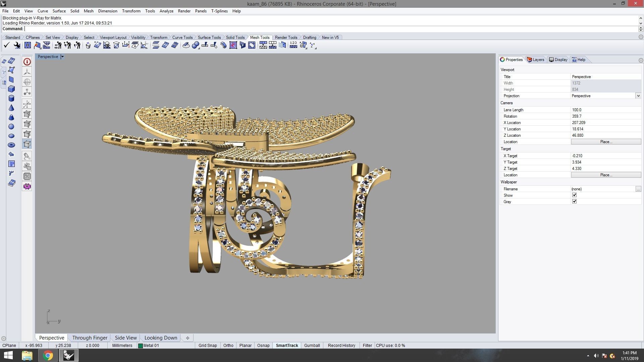Click the globe icon in side toolbar
Screen dimensions: 644x362
click(x=27, y=82)
